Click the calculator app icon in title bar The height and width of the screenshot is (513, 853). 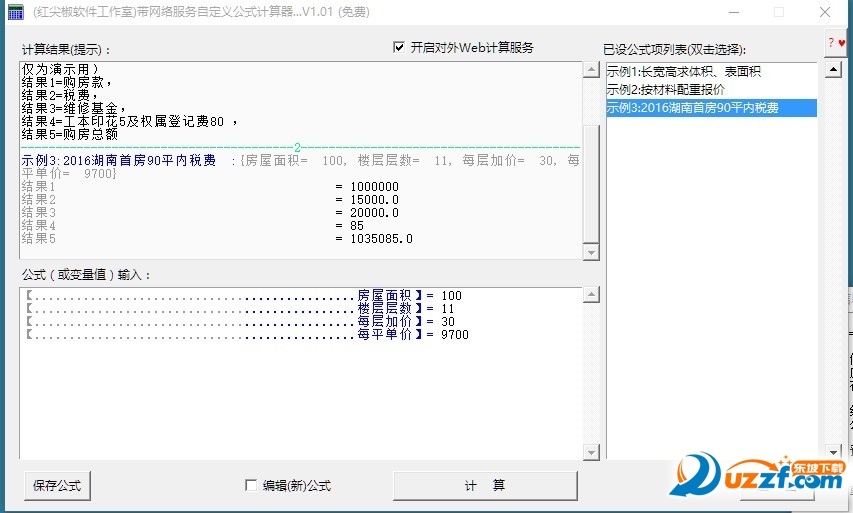(x=16, y=11)
